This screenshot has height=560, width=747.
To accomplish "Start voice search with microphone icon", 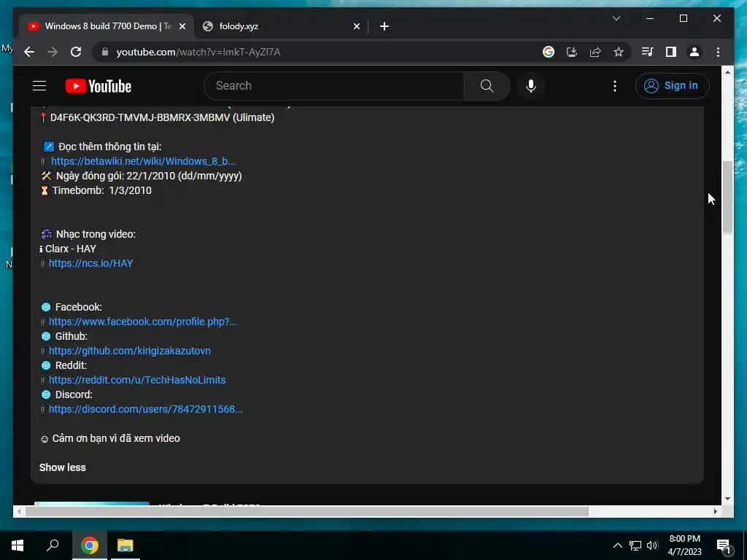I will 531,86.
